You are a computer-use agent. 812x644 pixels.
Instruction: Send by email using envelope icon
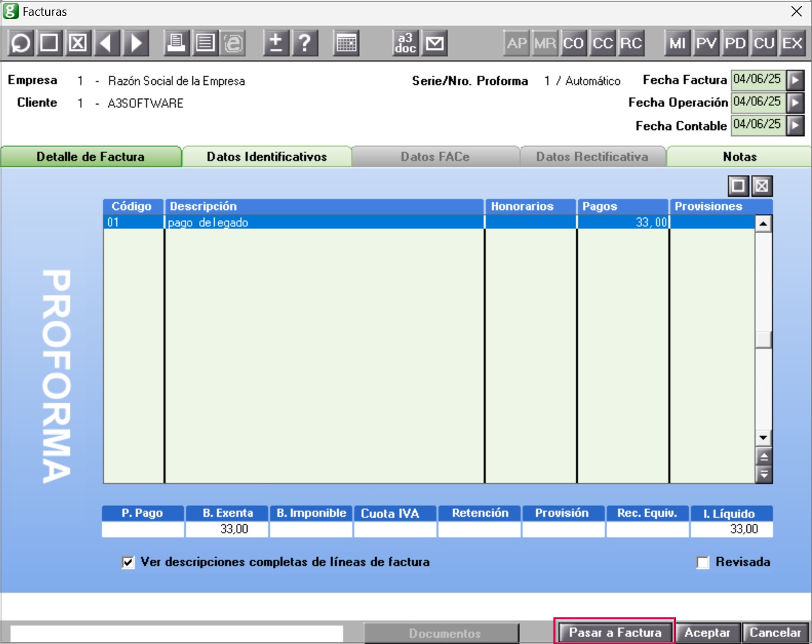434,43
